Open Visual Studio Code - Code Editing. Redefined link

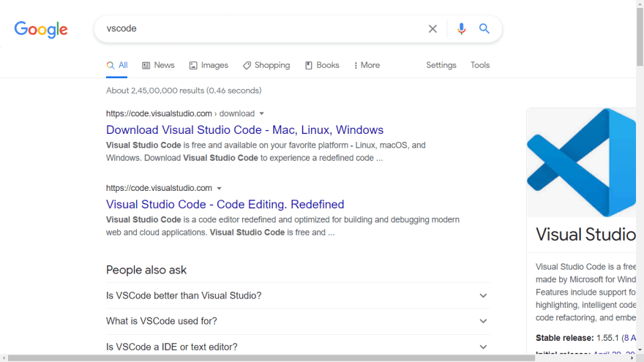(225, 204)
